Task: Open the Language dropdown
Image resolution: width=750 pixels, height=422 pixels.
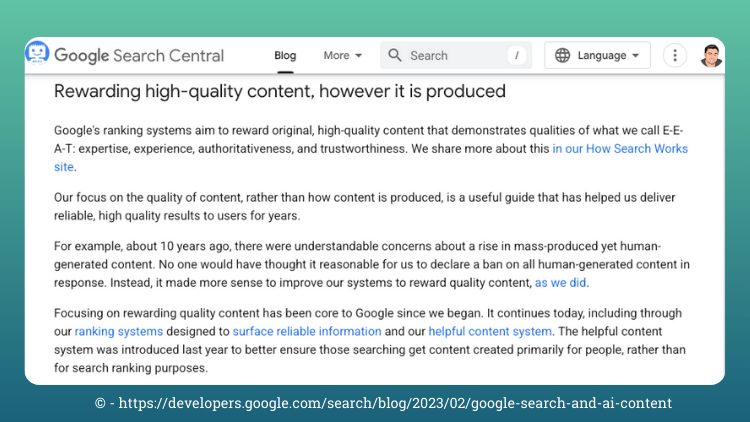Action: click(597, 56)
